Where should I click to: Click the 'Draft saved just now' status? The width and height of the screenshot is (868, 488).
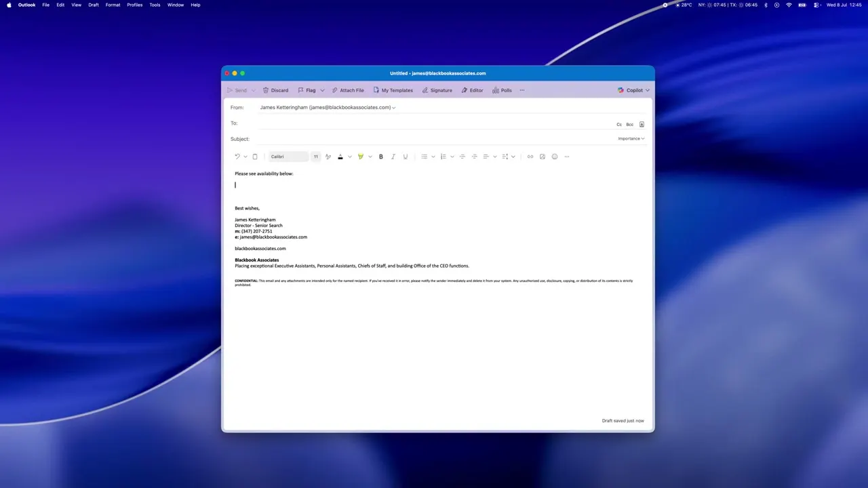click(x=623, y=421)
